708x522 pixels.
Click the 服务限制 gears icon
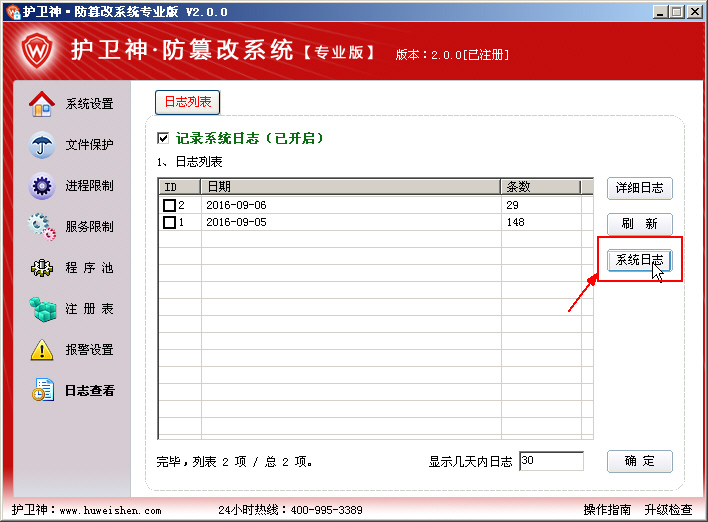click(x=42, y=227)
